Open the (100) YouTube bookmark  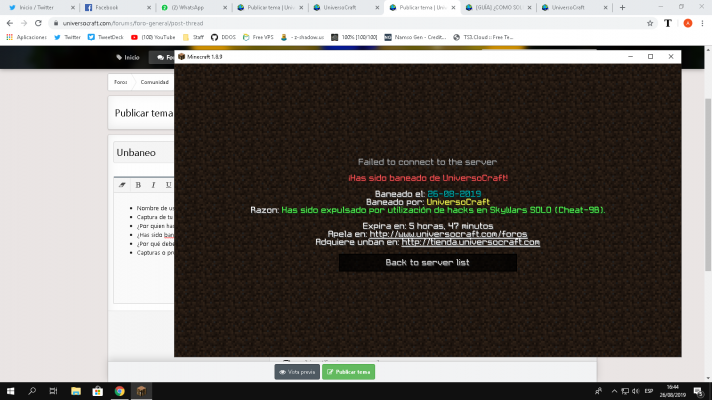point(153,37)
